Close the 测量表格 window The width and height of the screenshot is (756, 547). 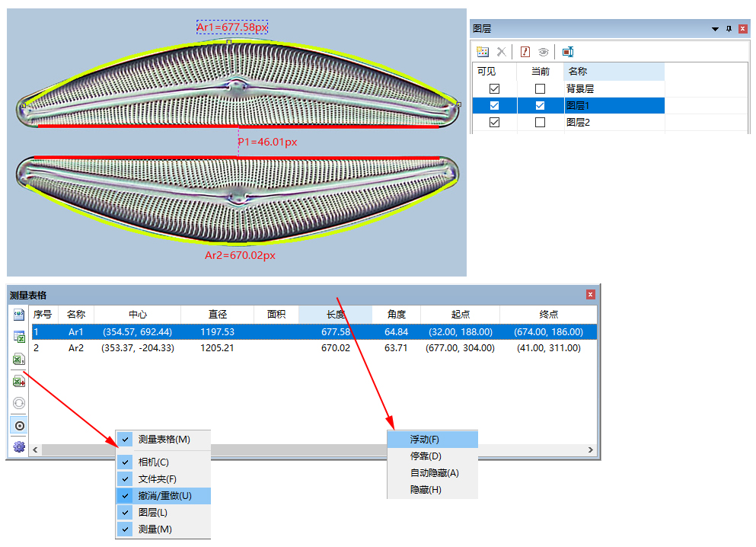pos(590,294)
